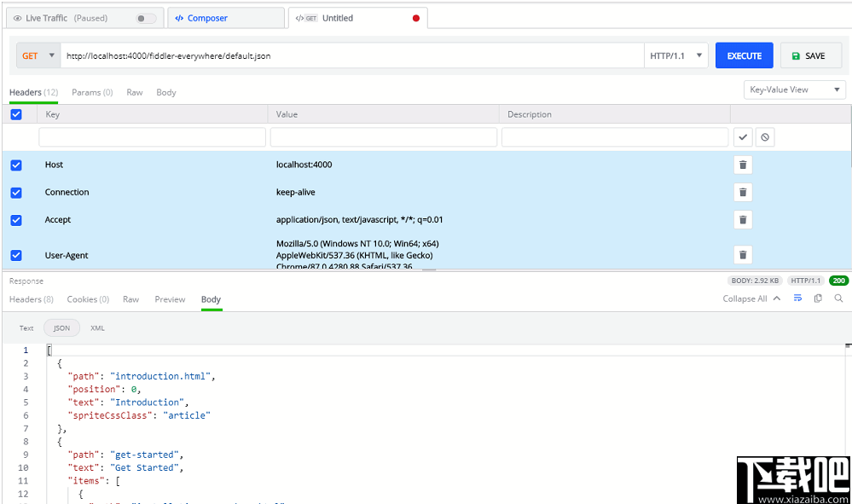Confirm new header with checkmark icon

point(743,137)
